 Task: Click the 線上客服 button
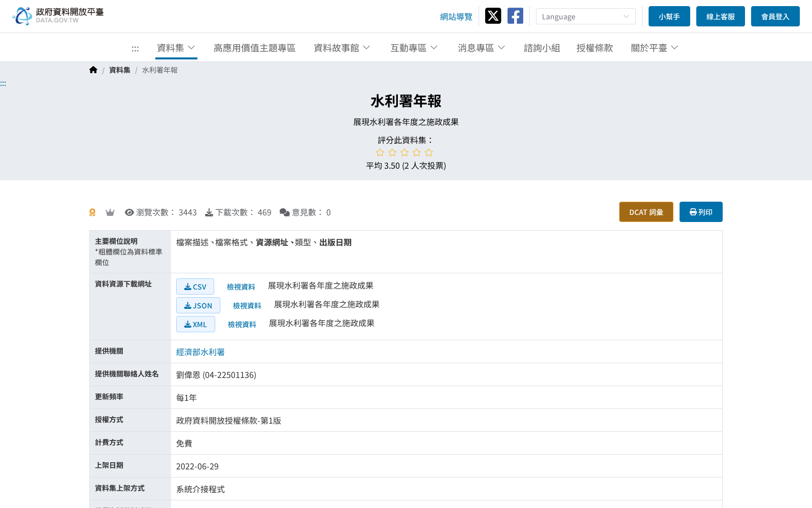pos(721,16)
